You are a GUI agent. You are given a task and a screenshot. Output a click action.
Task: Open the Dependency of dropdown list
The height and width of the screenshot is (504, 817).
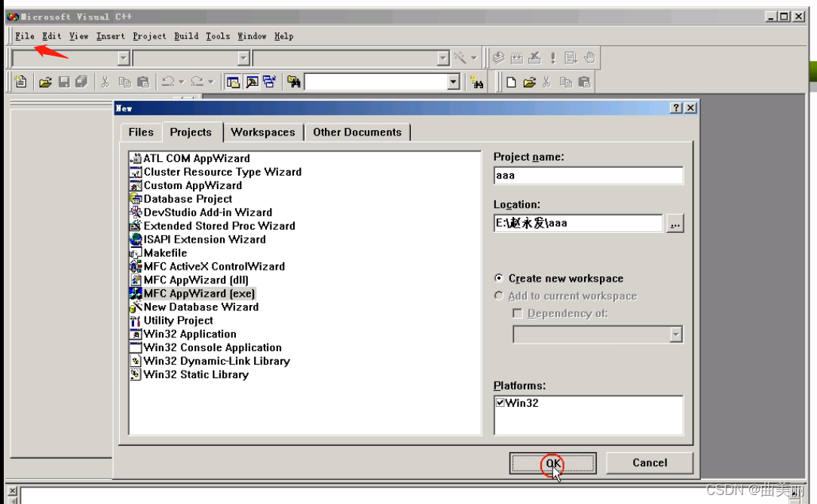[676, 334]
